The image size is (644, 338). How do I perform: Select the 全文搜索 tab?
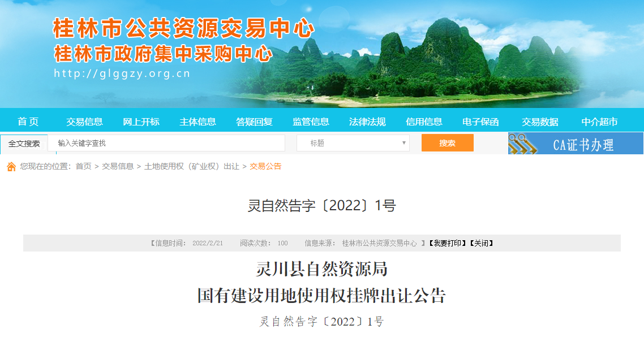point(24,144)
